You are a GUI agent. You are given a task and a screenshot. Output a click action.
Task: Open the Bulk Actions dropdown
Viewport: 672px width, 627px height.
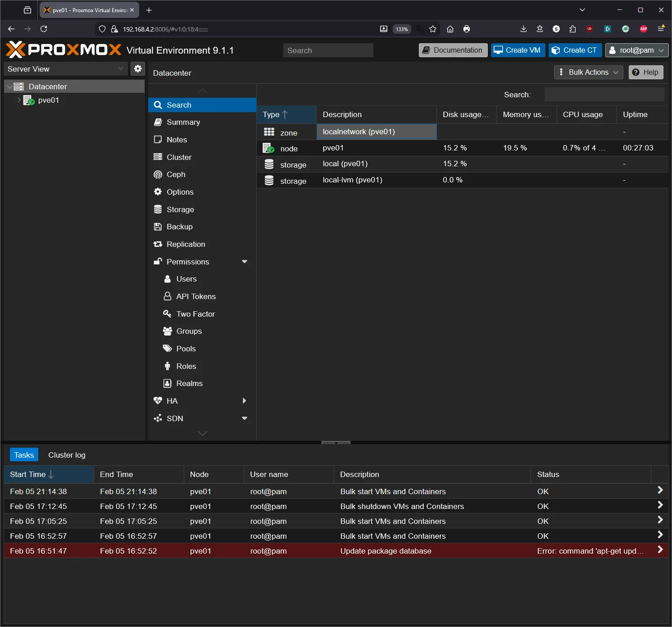coord(588,72)
